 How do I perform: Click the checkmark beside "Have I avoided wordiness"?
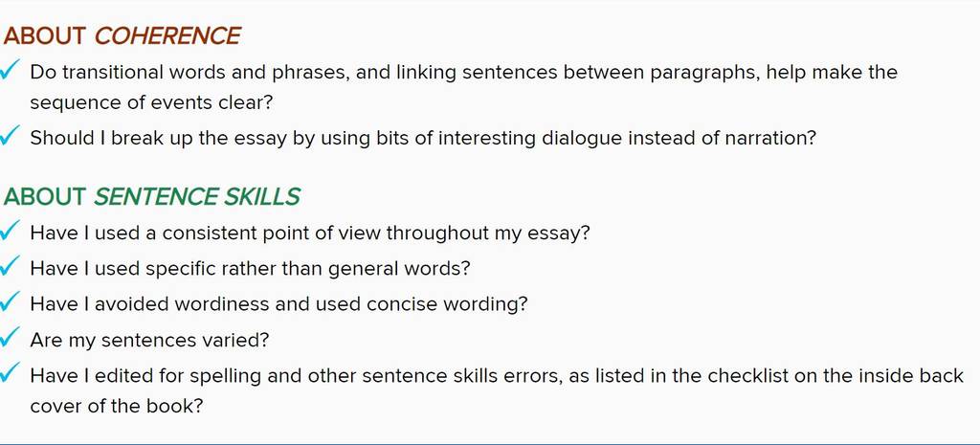[10, 301]
